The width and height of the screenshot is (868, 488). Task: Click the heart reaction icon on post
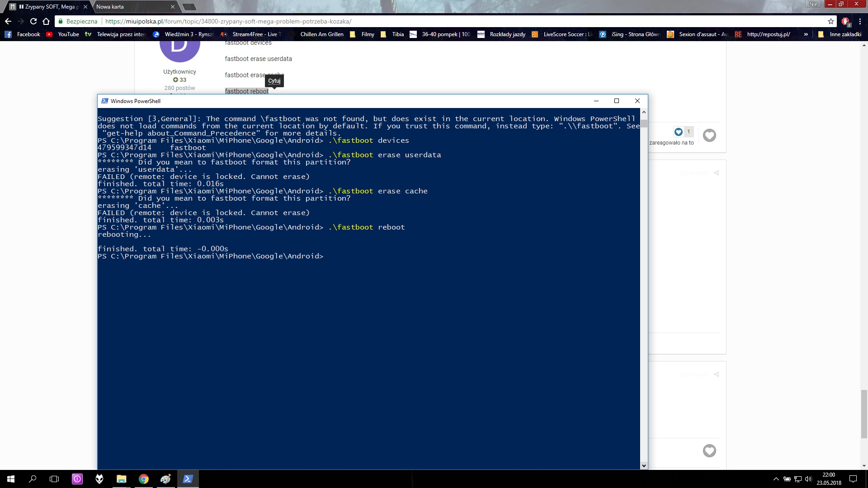coord(709,135)
